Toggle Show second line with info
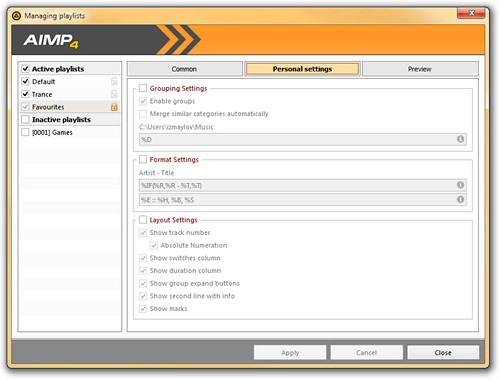The width and height of the screenshot is (500, 380). pos(143,296)
